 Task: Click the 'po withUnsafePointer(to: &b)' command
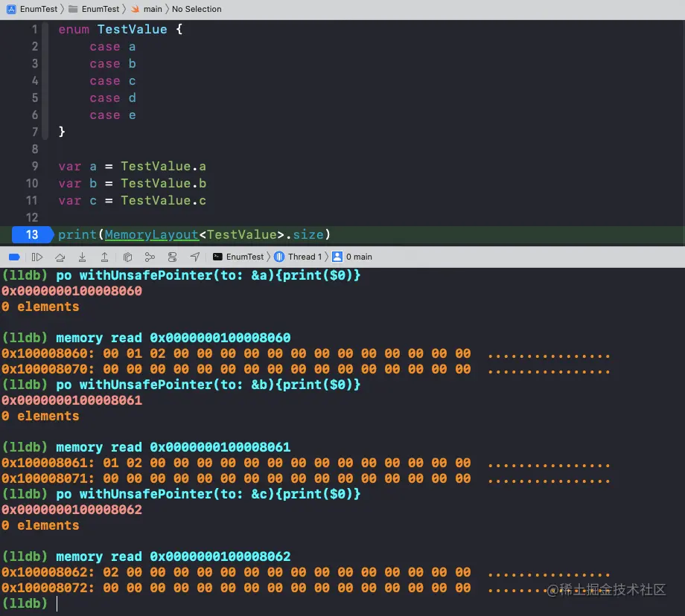[x=208, y=385]
